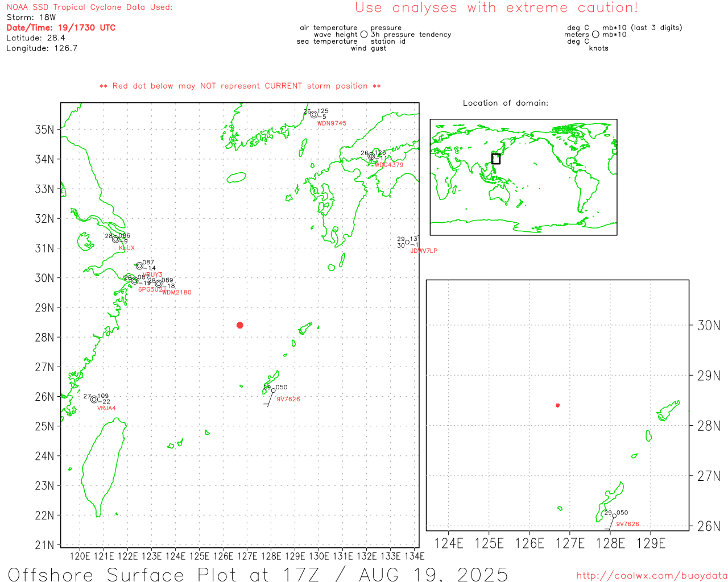Click the WDN9745 station ID label
Viewport: 728px width, 582px height.
[x=332, y=123]
